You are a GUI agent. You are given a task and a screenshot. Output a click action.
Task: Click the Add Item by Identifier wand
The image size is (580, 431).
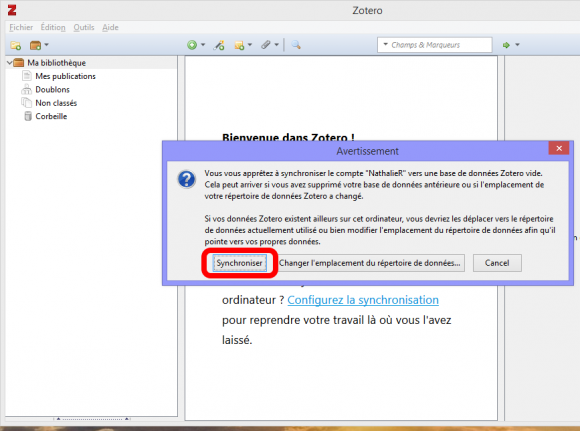219,45
